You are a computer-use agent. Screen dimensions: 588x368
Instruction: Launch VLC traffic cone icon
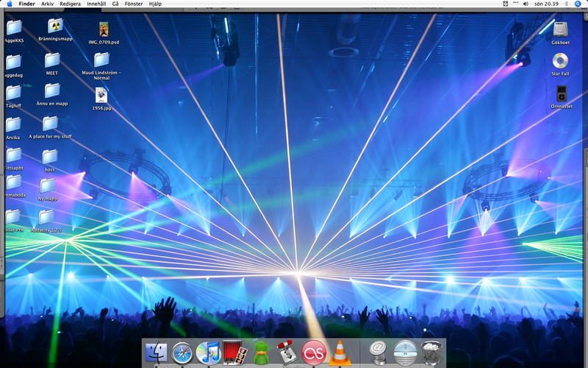[x=340, y=353]
